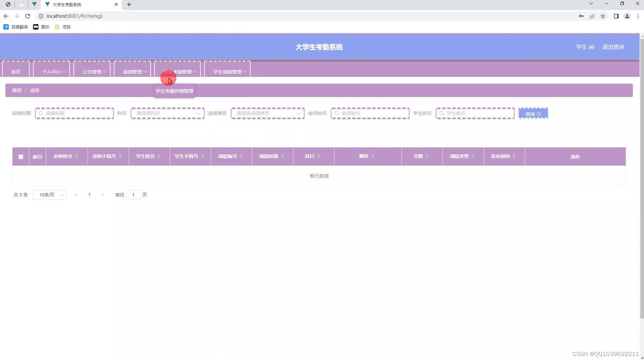This screenshot has height=360, width=644.
Task: Expand the 成绩管理 menu
Action: pos(132,70)
